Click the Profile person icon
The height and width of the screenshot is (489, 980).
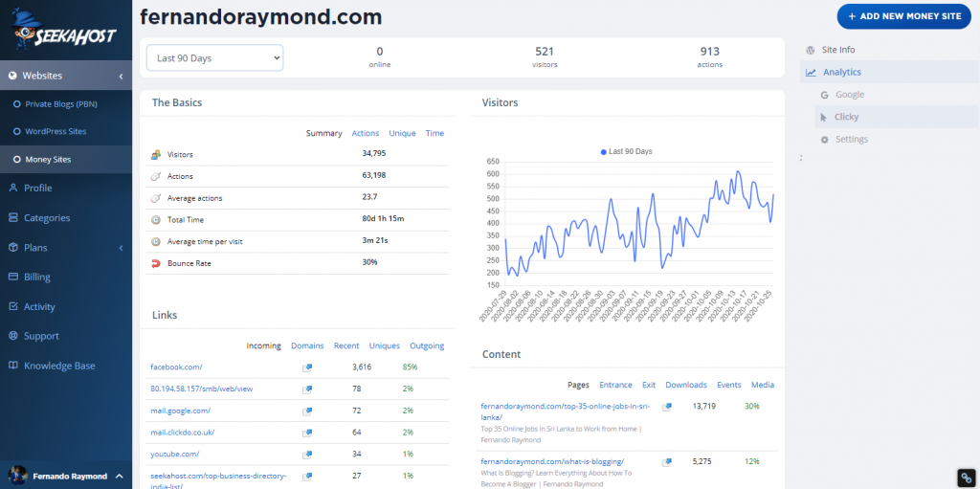pyautogui.click(x=12, y=188)
